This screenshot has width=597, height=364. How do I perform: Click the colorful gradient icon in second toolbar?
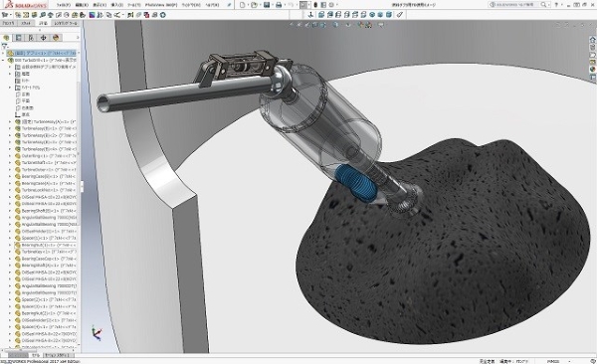tap(92, 15)
